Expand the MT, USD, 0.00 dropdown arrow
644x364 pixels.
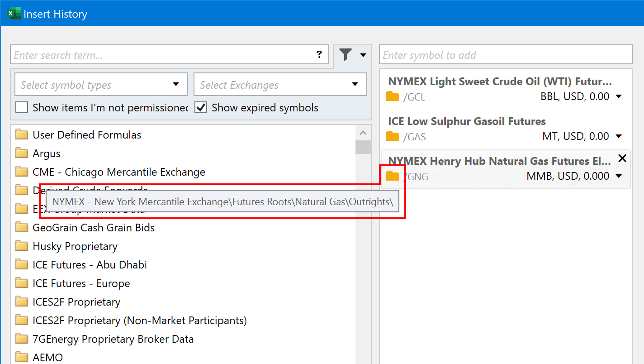pyautogui.click(x=619, y=136)
